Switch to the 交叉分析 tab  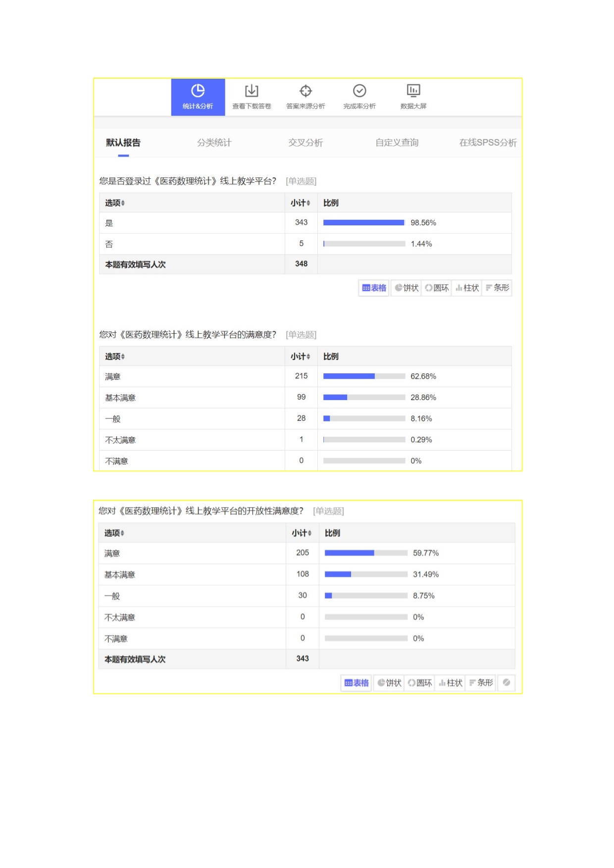[x=306, y=143]
